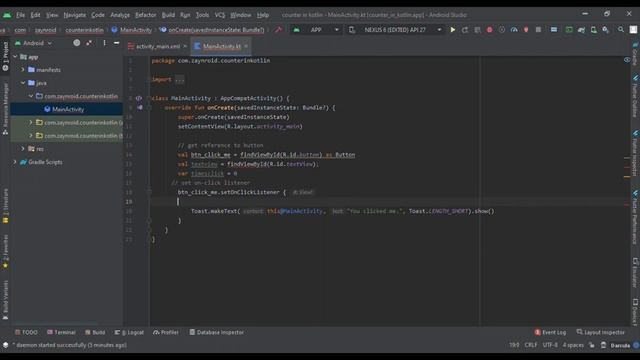The height and width of the screenshot is (360, 640).
Task: Close the MainActivity.kt tab
Action: tap(246, 47)
